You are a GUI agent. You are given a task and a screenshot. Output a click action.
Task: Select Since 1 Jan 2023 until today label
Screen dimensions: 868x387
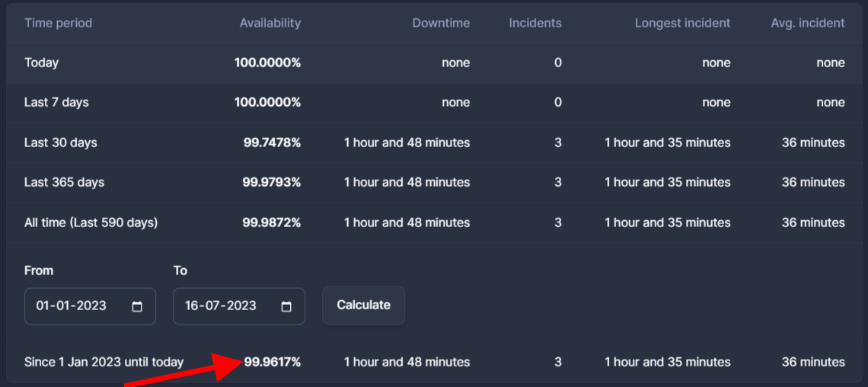(104, 363)
